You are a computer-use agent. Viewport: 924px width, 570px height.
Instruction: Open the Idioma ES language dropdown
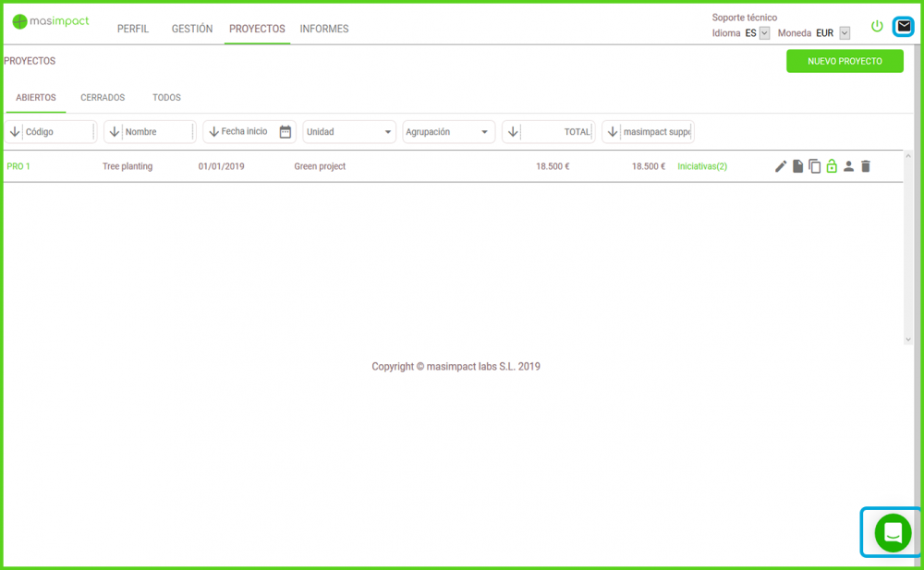coord(764,33)
